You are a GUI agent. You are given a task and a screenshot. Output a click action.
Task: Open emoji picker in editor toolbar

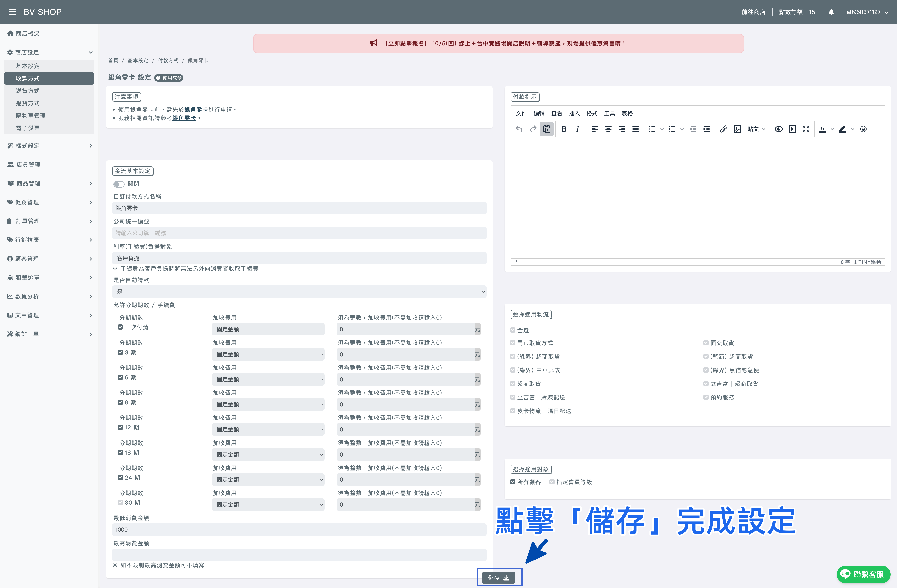[863, 129]
